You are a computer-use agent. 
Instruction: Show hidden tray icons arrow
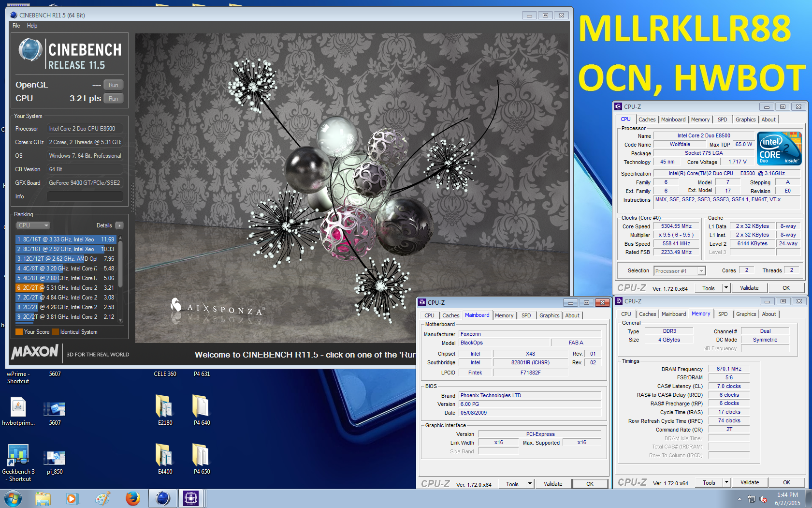click(x=739, y=499)
